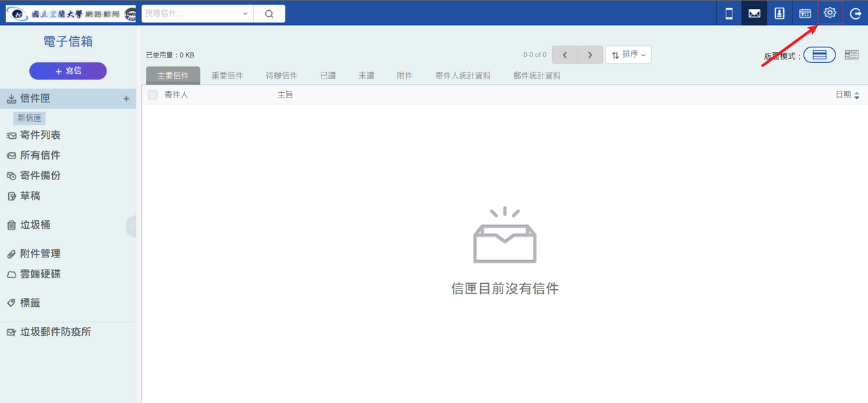Click the draft icon beside 草稿
Viewport: 868px width, 403px height.
[12, 196]
